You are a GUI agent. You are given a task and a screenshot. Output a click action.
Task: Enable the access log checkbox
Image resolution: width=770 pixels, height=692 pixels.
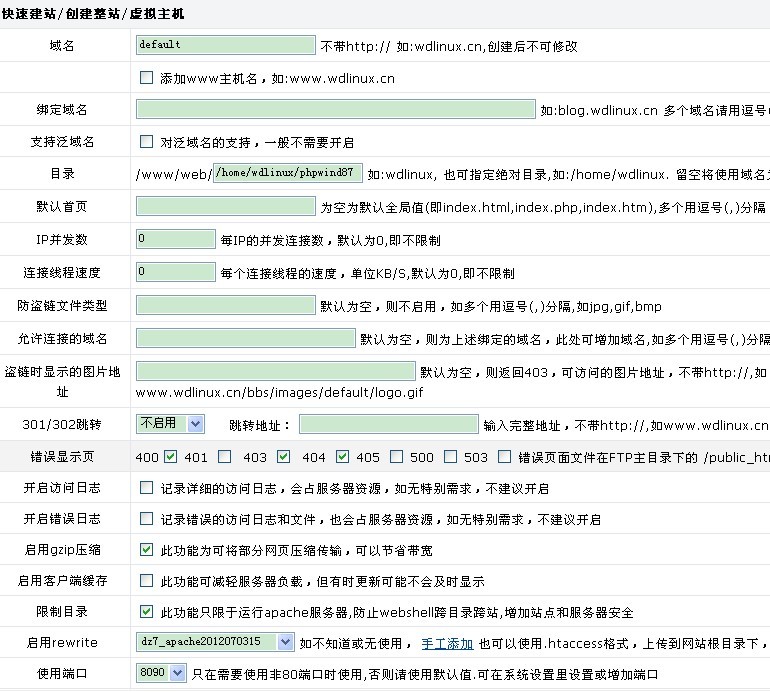tap(146, 488)
